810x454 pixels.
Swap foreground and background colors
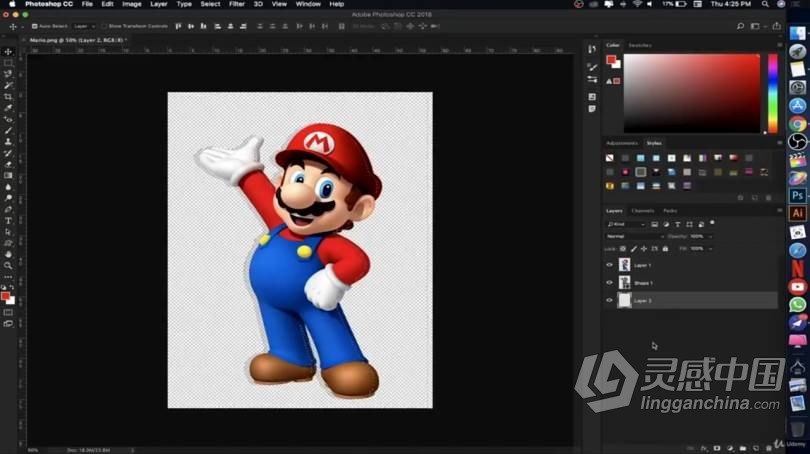click(12, 287)
